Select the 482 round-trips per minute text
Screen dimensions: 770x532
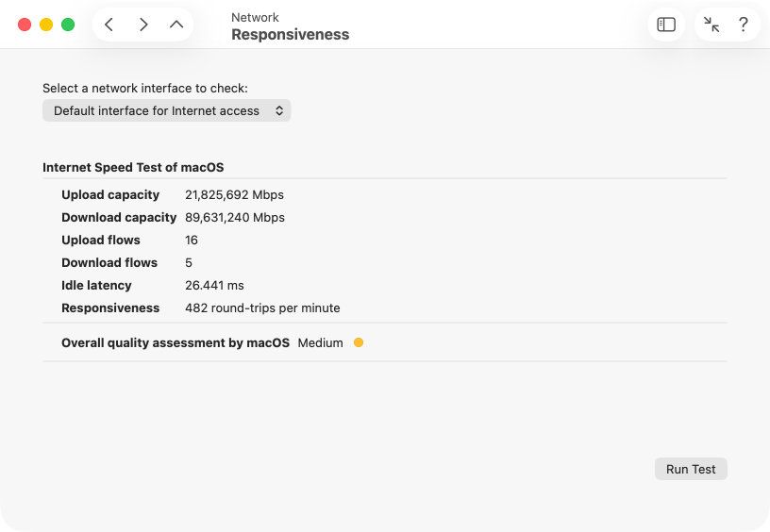262,308
